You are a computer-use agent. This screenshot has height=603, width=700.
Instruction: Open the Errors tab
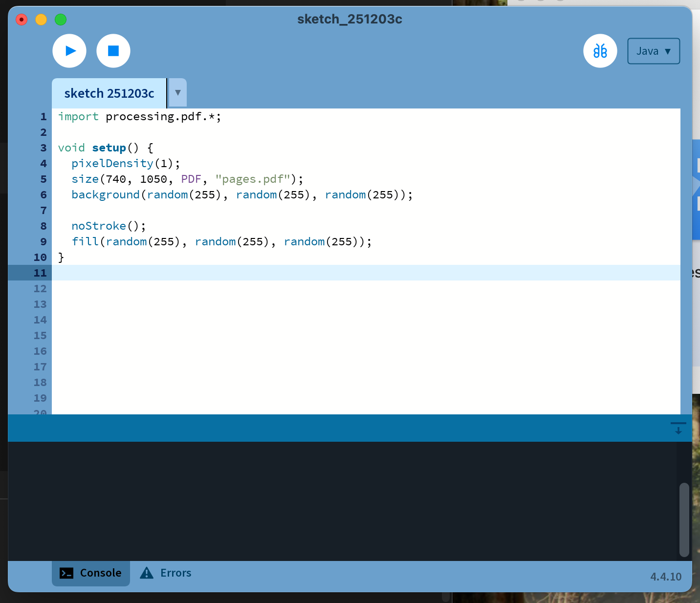tap(166, 573)
